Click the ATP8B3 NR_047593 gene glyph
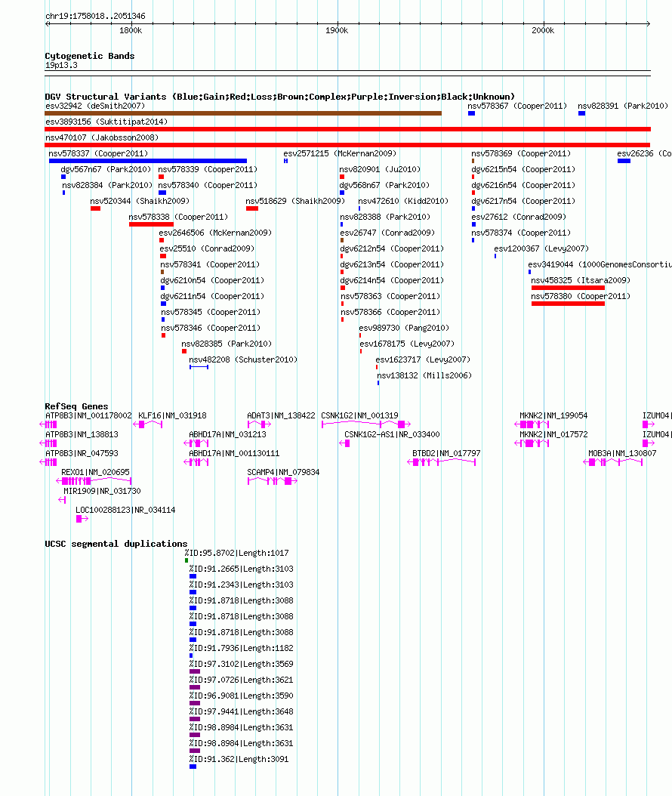 click(x=48, y=462)
